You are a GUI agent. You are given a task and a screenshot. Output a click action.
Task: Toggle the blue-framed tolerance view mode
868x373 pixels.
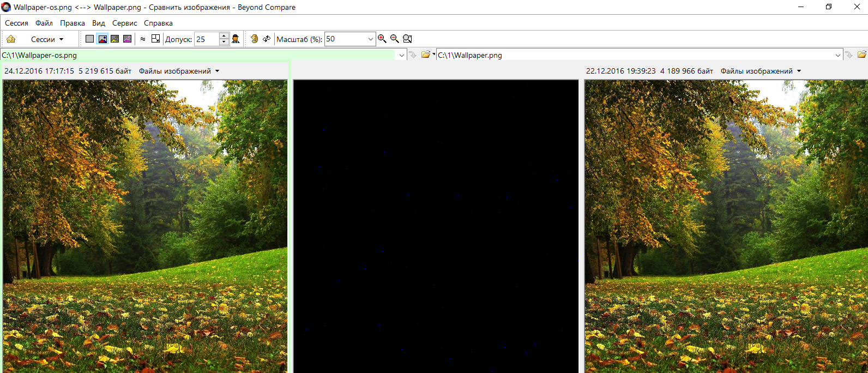[103, 39]
